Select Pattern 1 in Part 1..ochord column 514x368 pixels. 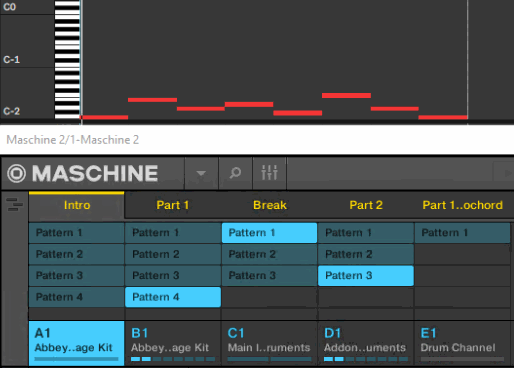(462, 233)
